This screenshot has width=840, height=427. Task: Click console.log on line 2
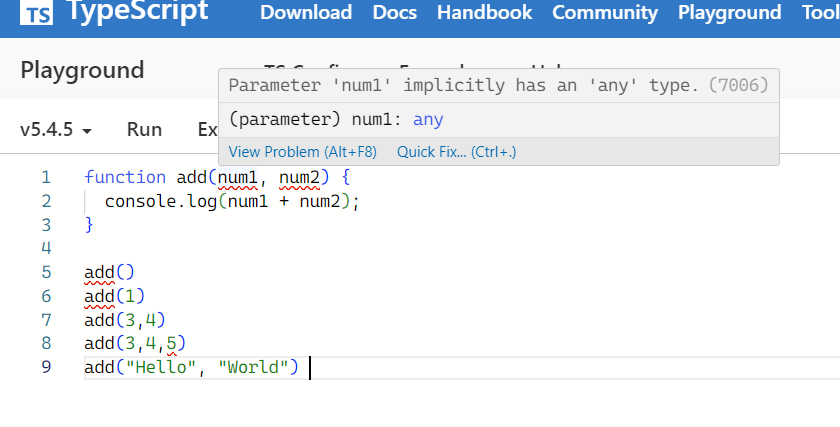(x=161, y=201)
